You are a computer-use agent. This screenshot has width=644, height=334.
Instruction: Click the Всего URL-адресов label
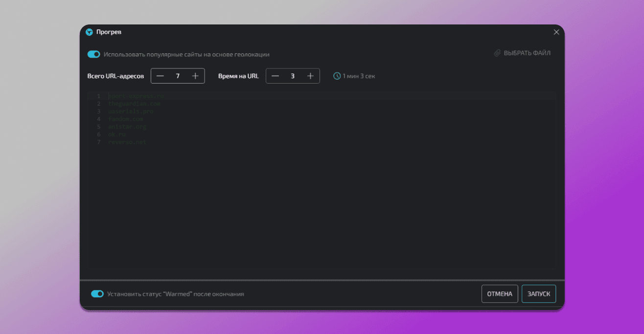[x=115, y=76]
